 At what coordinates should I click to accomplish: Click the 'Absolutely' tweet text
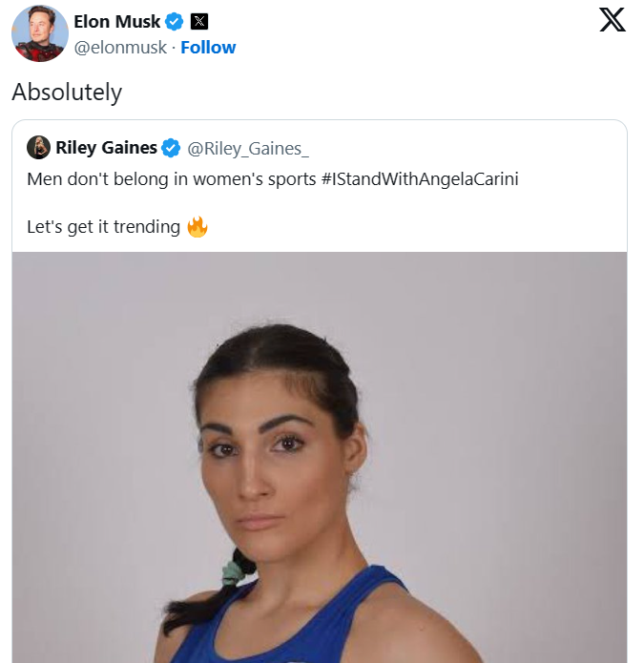67,92
